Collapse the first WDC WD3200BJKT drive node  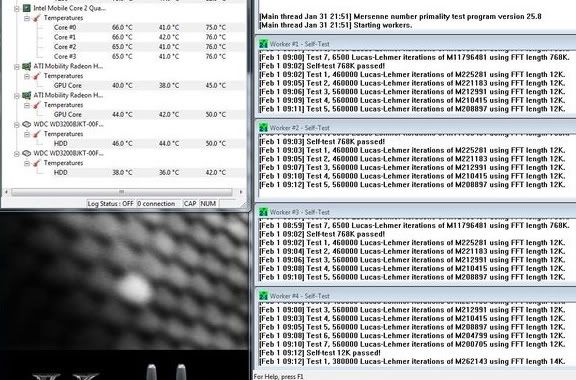pos(17,125)
